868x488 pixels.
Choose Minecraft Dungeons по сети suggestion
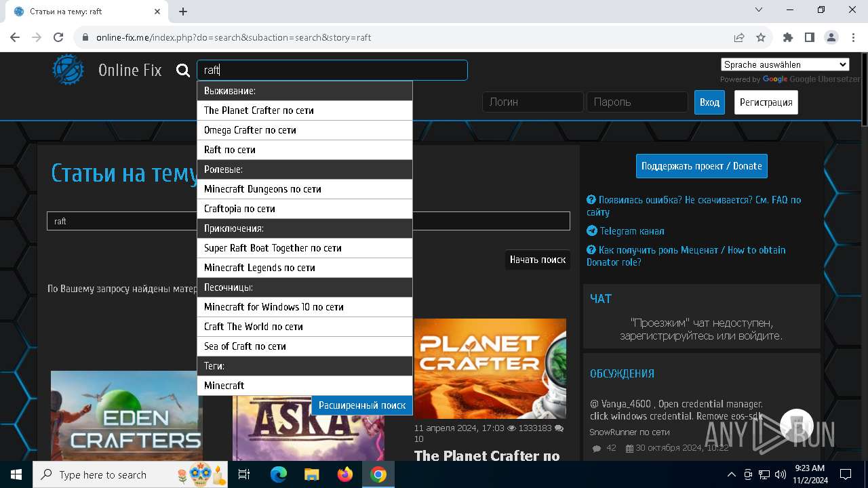[304, 188]
